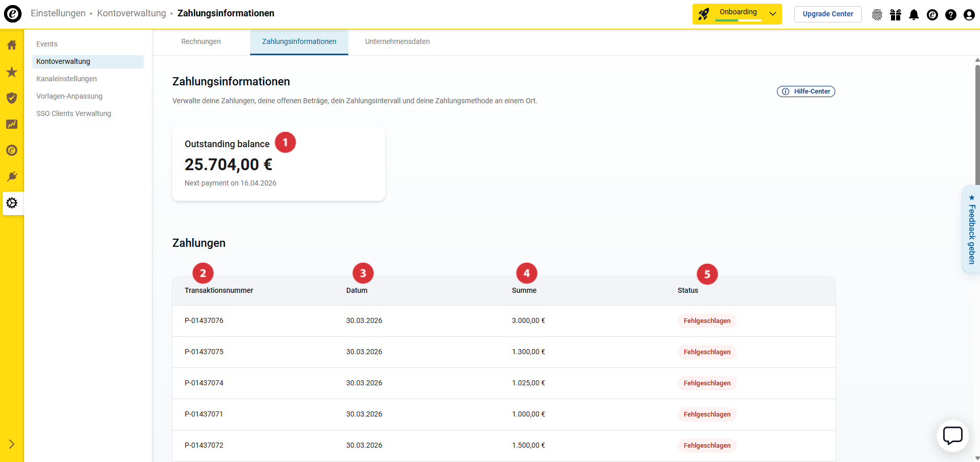Open the Hilfe-Center link
Viewport: 980px width, 462px height.
coord(806,91)
